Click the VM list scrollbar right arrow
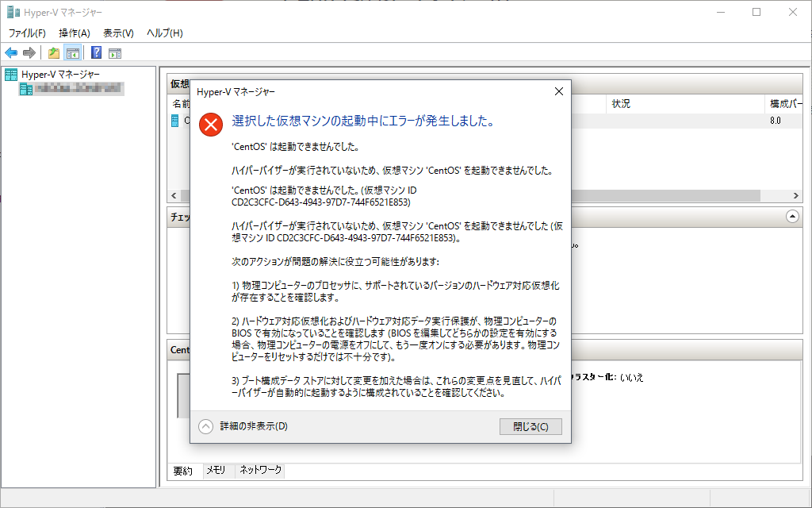 796,196
